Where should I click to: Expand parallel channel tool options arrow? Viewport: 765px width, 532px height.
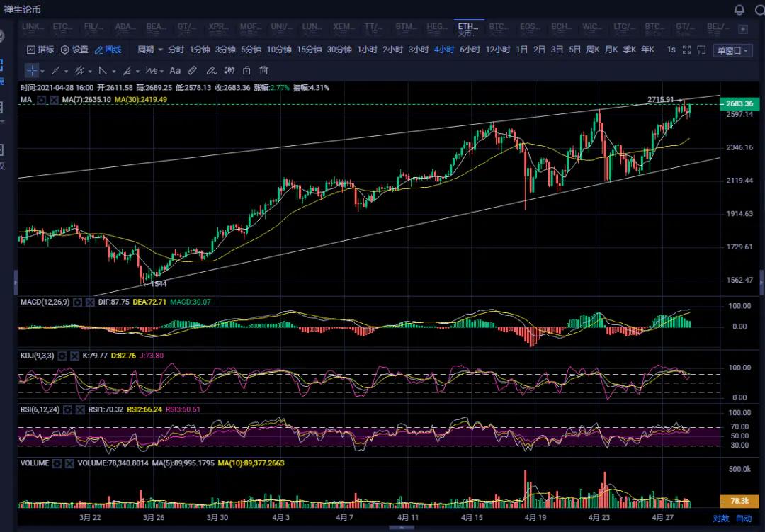[90, 72]
